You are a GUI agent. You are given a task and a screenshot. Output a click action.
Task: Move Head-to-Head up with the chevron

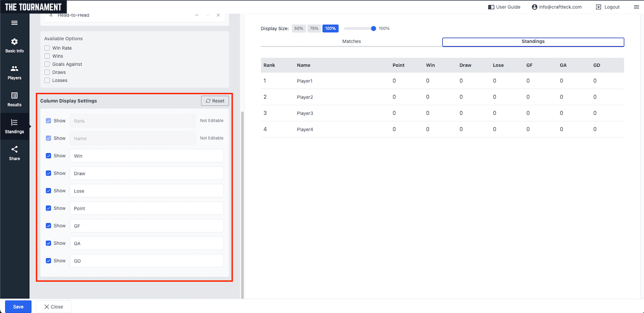click(197, 15)
